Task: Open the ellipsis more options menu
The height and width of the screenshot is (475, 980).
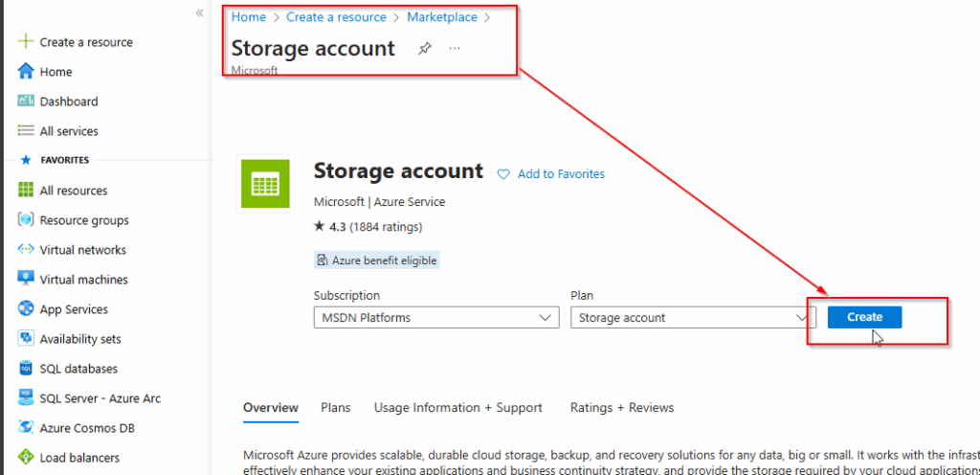Action: click(x=455, y=48)
